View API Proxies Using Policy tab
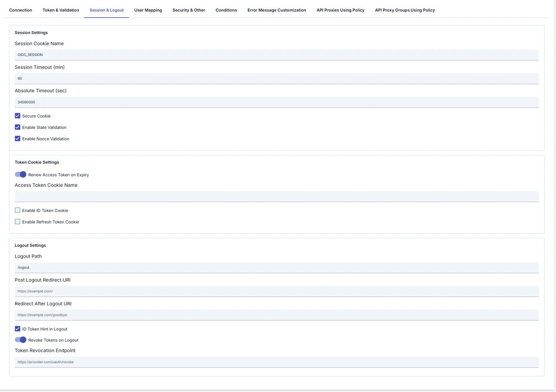556x392 pixels. click(340, 10)
